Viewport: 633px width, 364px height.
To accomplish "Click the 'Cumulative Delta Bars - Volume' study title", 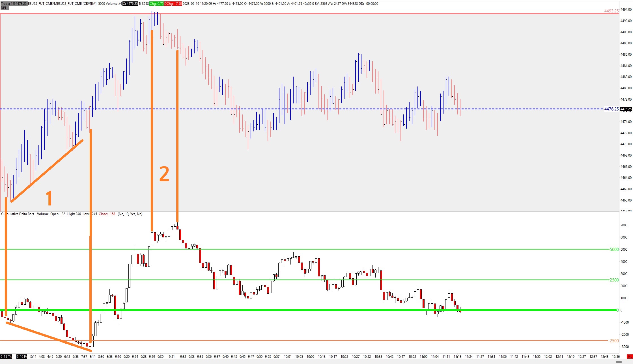I will 25,214.
